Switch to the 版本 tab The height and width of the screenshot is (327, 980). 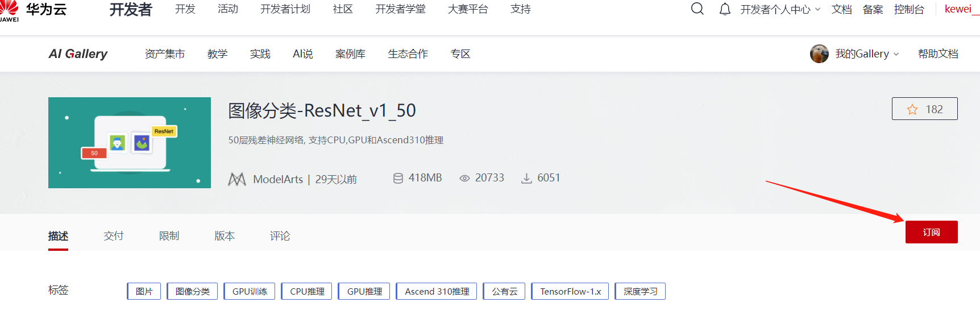pyautogui.click(x=225, y=236)
